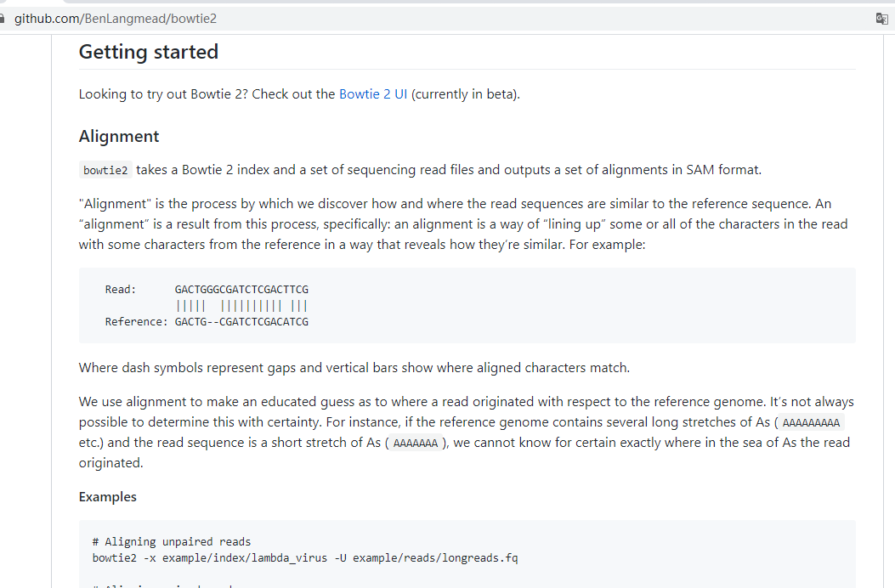This screenshot has width=895, height=588.
Task: Click the Examples subheading
Action: coord(107,497)
